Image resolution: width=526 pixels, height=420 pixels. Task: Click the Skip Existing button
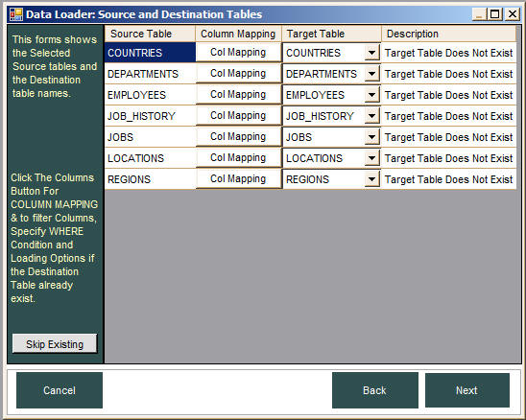(55, 343)
